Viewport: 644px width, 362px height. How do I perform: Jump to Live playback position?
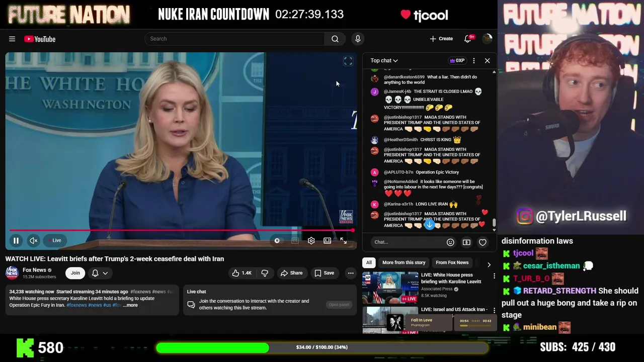click(55, 240)
